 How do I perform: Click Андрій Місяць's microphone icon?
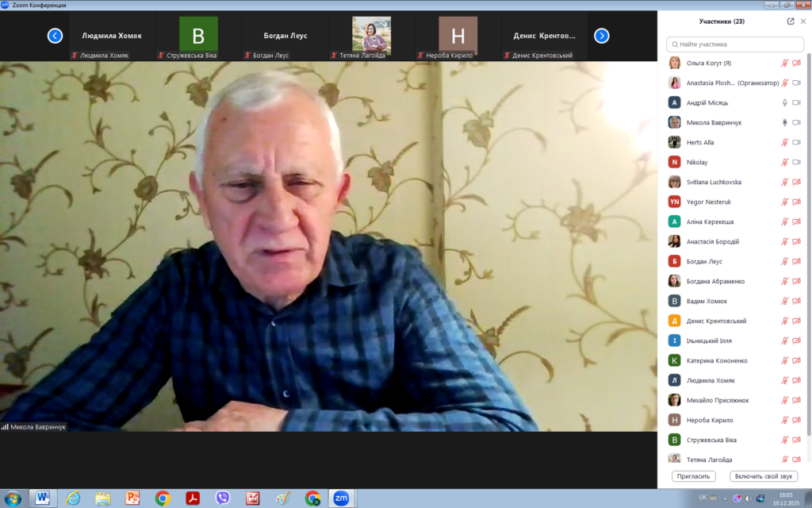(x=785, y=102)
